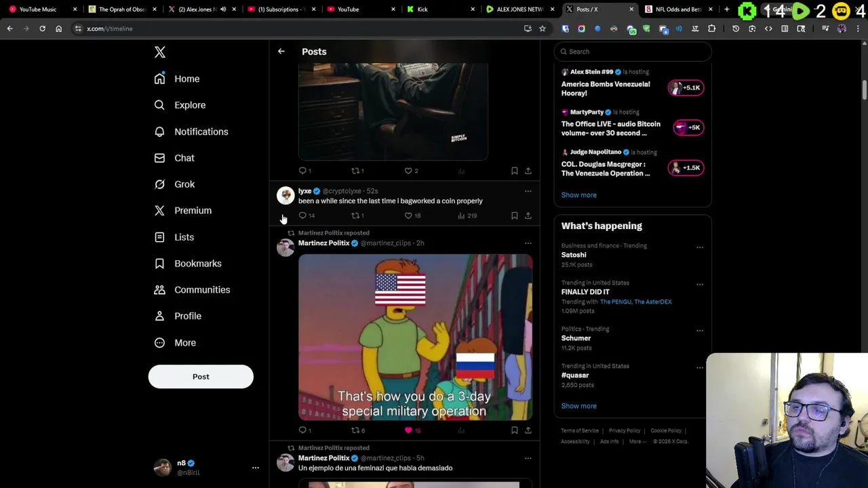This screenshot has width=868, height=488.
Task: Open options for FINALLY DID IT trend
Action: tap(700, 284)
